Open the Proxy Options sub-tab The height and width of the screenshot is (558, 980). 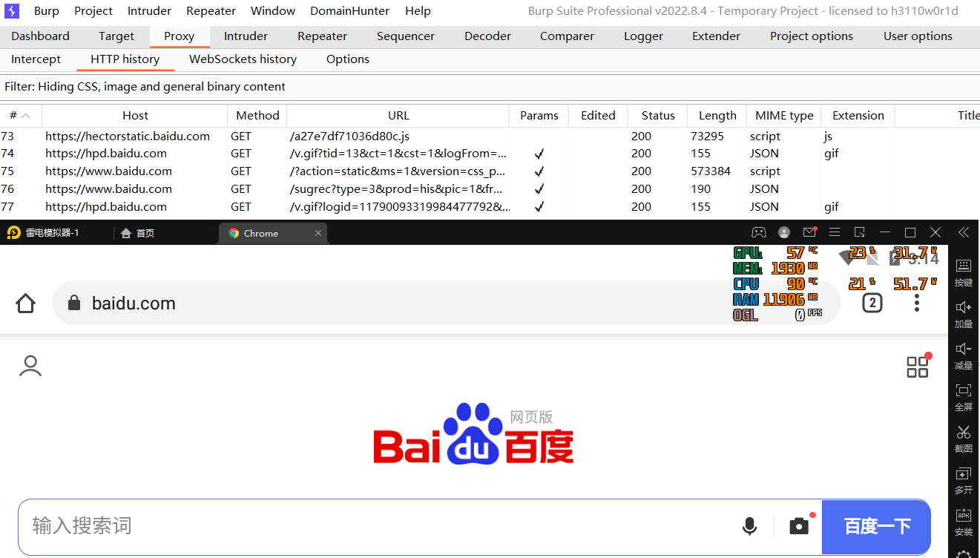coord(348,59)
